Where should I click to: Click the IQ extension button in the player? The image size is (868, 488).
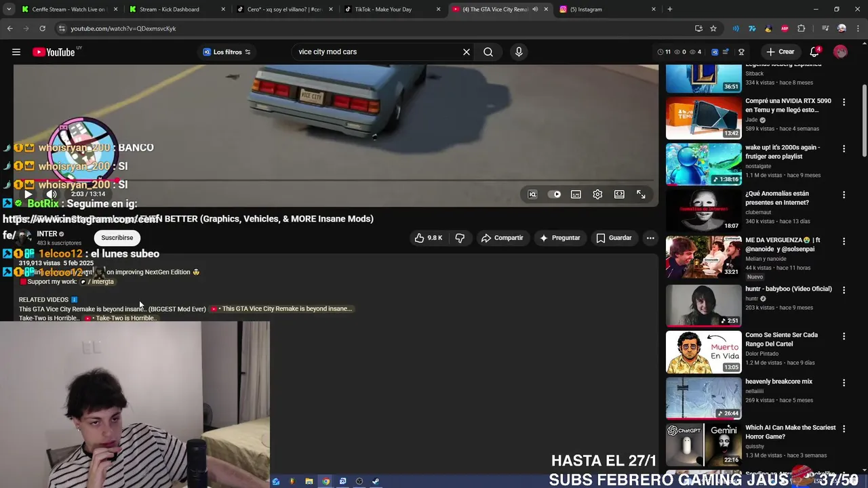tap(532, 195)
